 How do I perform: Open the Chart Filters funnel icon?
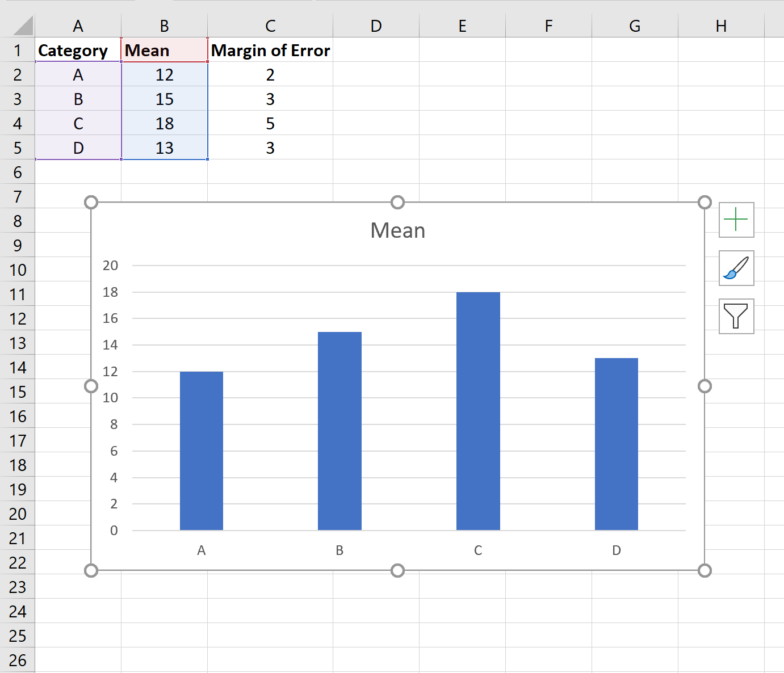point(736,317)
